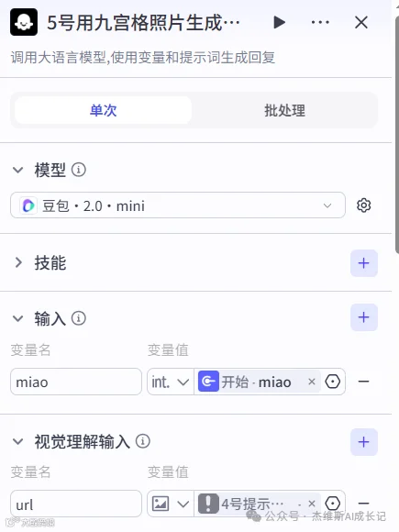
Task: Open model settings gear icon
Action: pyautogui.click(x=364, y=205)
